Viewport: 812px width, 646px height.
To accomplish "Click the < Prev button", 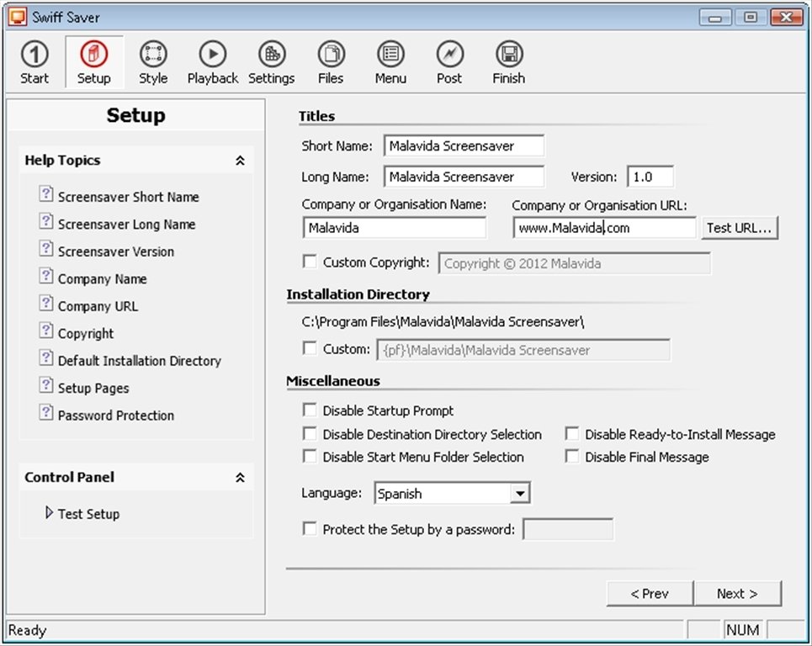I will pyautogui.click(x=650, y=593).
